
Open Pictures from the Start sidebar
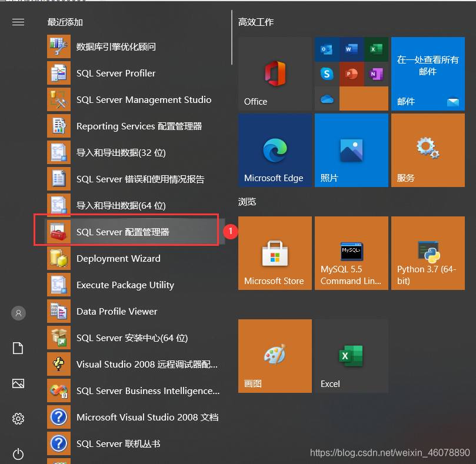click(18, 383)
